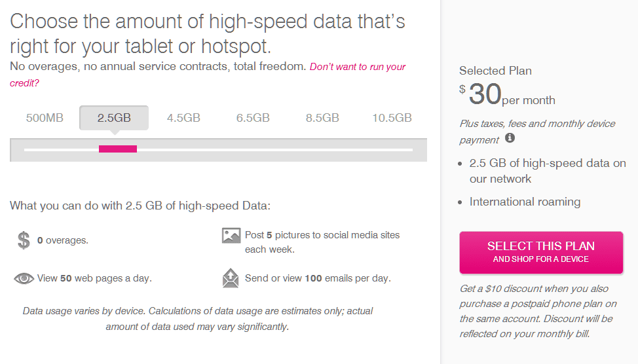Viewport: 638px width, 364px height.
Task: Pick the 6.5GB data amount
Action: pos(253,118)
